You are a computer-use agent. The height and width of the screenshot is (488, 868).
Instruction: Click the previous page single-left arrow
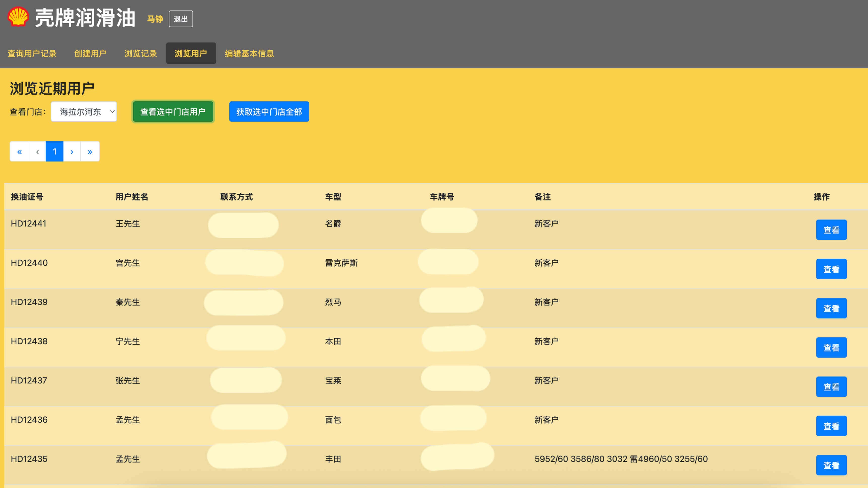38,151
